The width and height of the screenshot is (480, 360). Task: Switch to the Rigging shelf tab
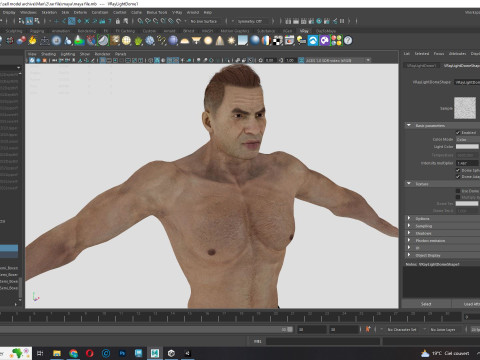point(37,31)
